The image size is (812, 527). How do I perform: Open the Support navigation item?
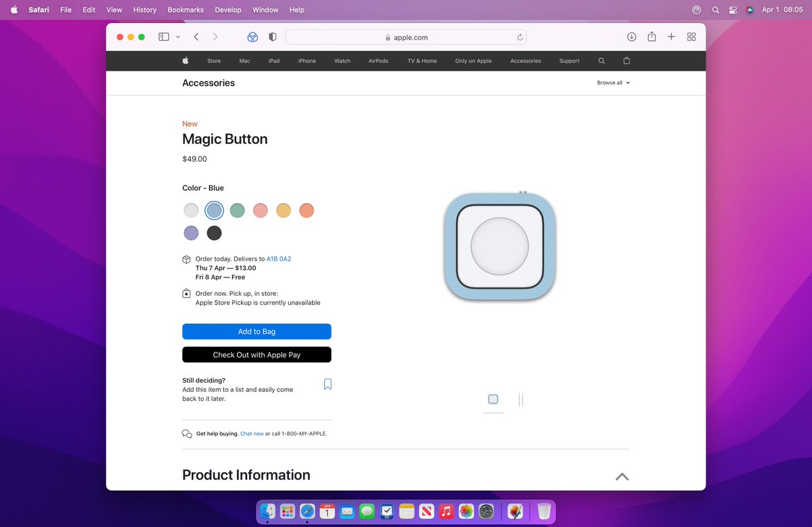[x=569, y=61]
